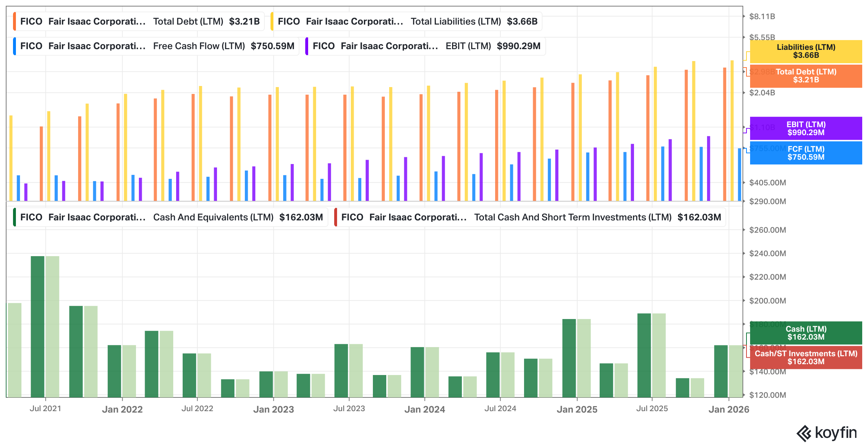Click the orange swatch beside the Total Debt legend
This screenshot has width=868, height=448.
coord(14,21)
